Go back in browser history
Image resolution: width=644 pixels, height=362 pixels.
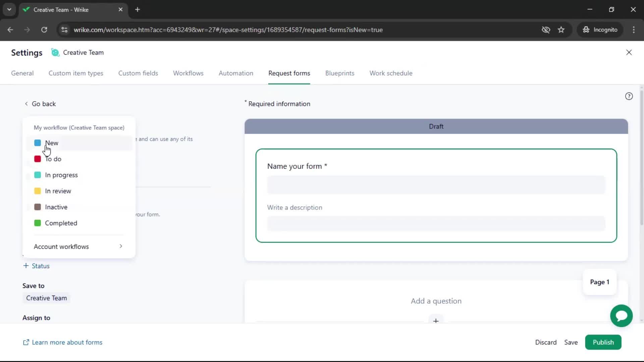tap(10, 30)
